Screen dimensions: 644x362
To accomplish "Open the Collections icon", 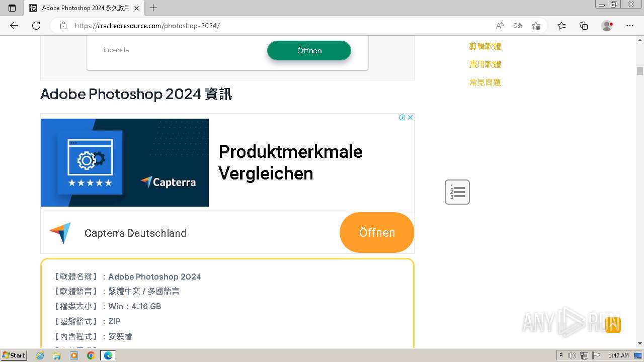I will 584,26.
